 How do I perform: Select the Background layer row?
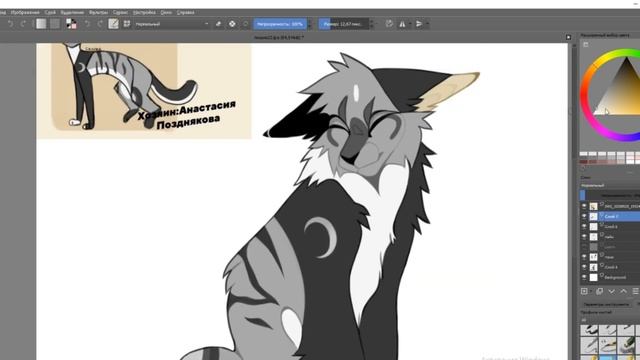610,278
